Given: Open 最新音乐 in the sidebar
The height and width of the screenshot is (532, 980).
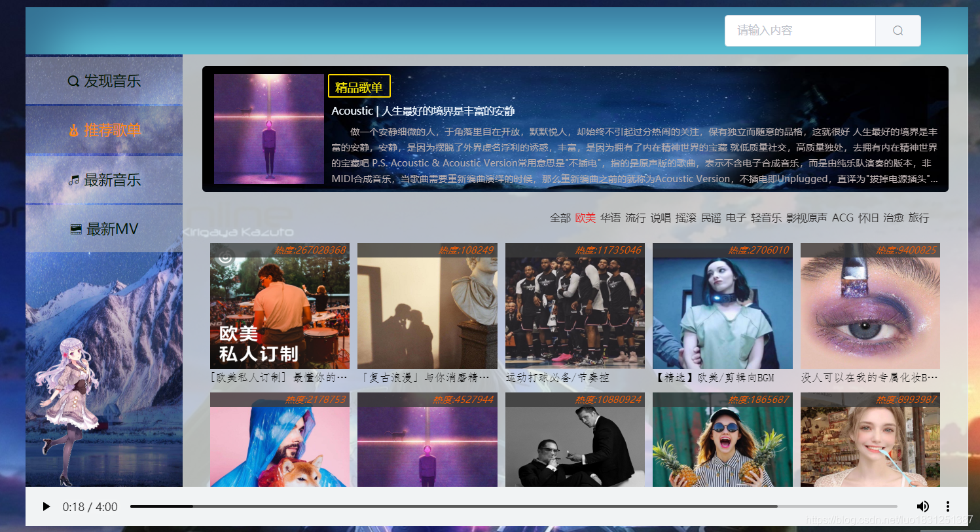Looking at the screenshot, I should [104, 180].
